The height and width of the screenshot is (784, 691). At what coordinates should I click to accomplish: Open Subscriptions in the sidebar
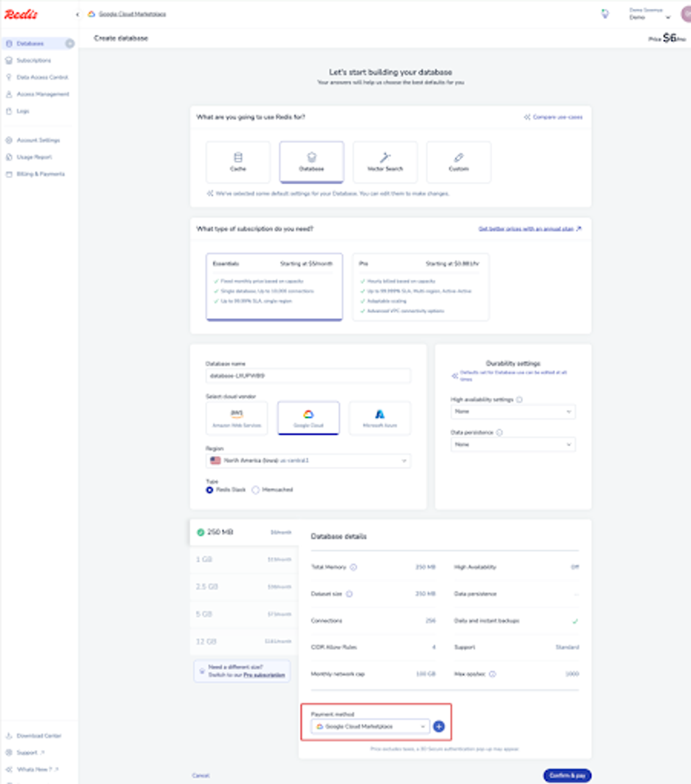click(x=33, y=61)
